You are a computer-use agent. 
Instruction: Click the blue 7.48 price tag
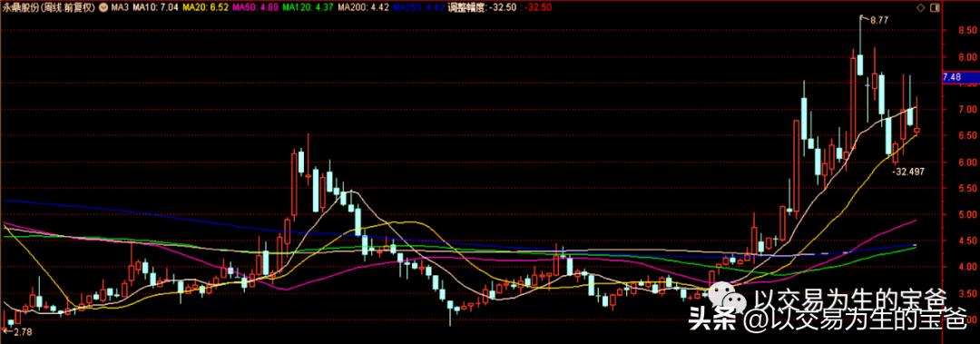(x=960, y=77)
